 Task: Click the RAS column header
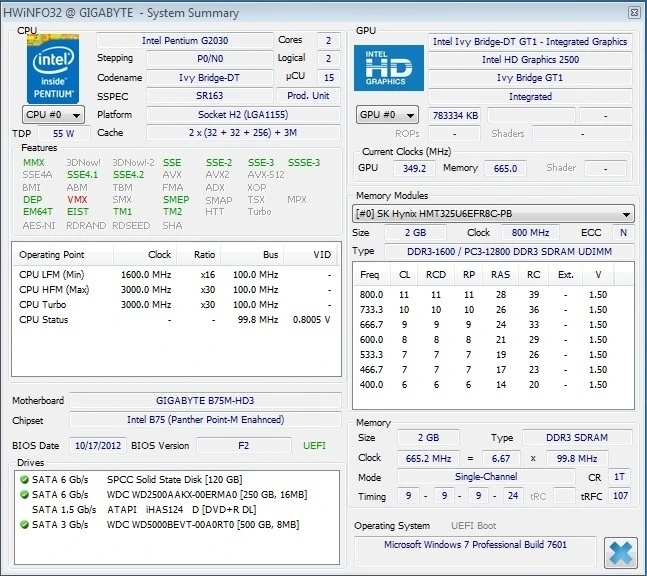(x=501, y=274)
